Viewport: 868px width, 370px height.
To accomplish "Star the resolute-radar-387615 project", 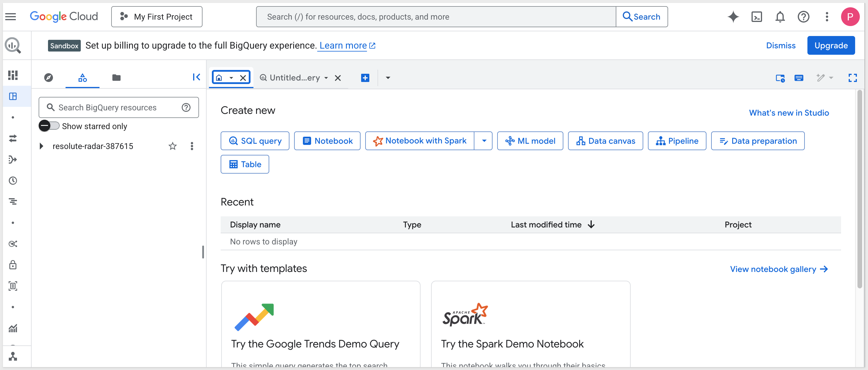I will tap(173, 146).
